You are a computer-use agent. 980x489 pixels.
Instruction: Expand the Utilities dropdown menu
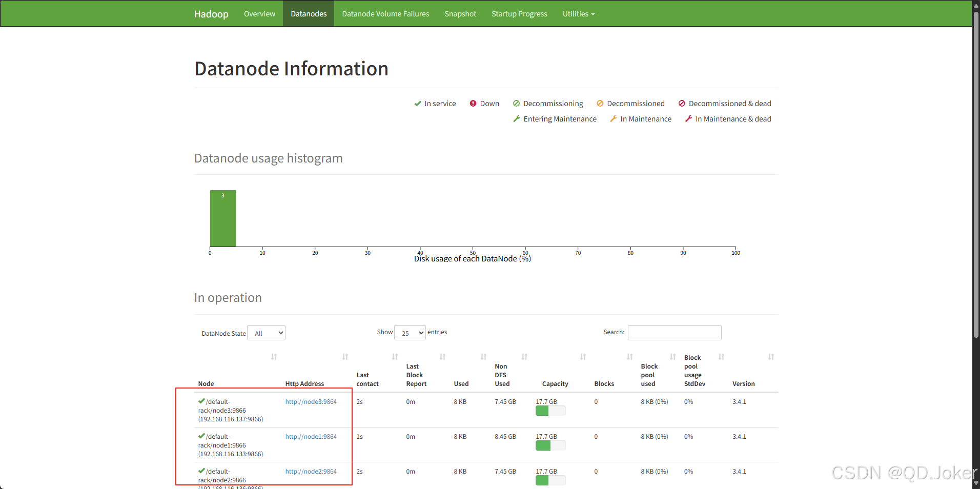click(x=579, y=14)
